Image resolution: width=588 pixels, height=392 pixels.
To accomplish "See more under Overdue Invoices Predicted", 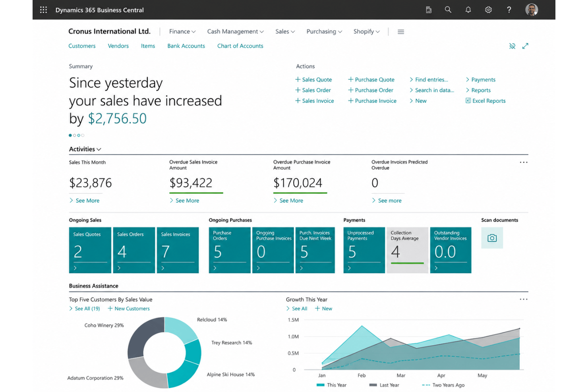I will coord(387,201).
